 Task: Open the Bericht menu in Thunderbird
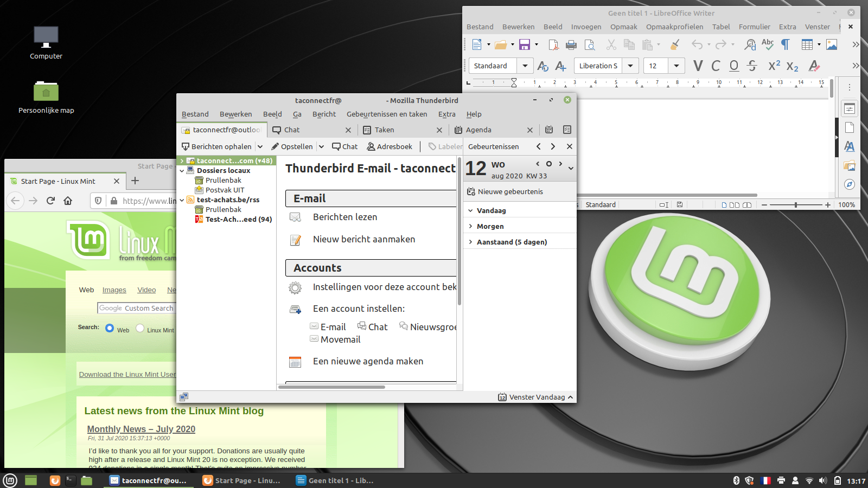coord(324,114)
